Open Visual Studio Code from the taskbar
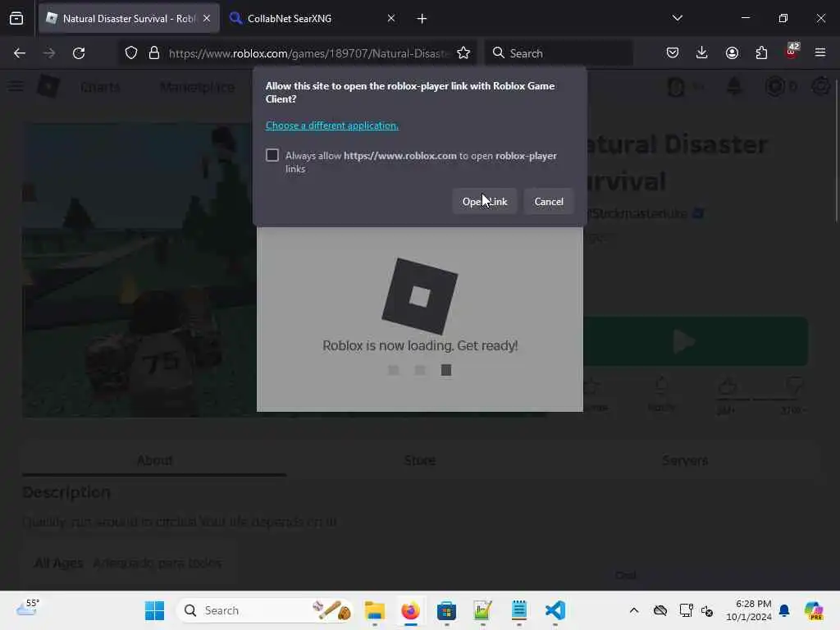 point(555,610)
